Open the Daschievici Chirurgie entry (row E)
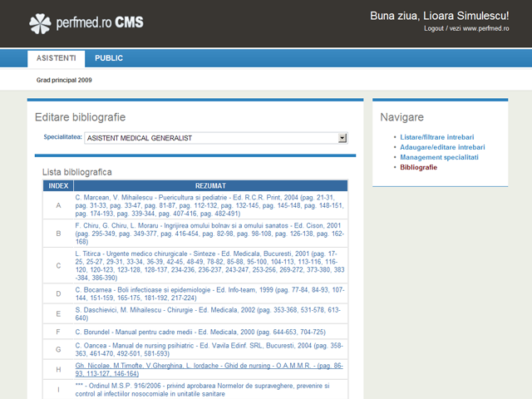Screen dimensions: 532x399 click(208, 313)
